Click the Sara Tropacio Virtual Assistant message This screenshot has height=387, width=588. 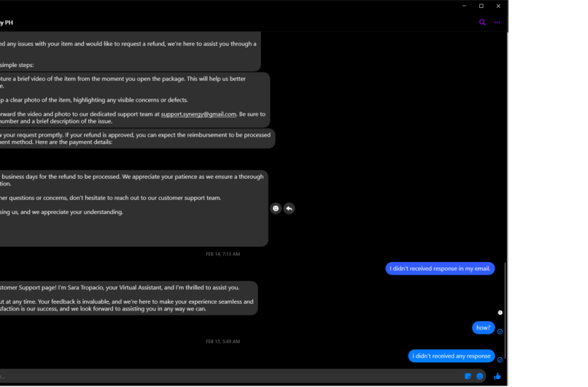pos(128,299)
